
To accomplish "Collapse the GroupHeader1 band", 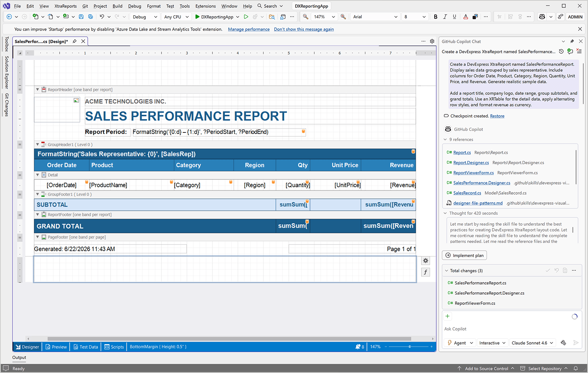I will pyautogui.click(x=38, y=144).
